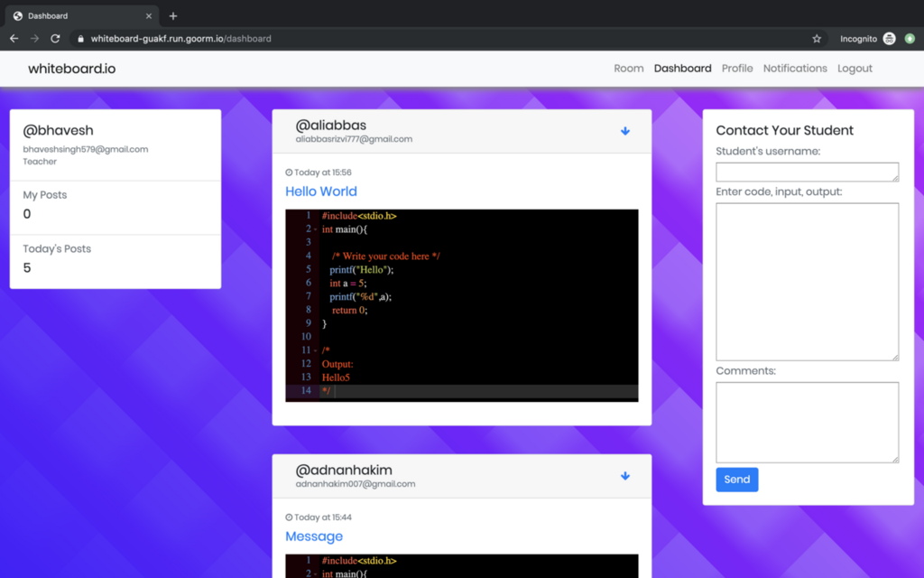This screenshot has width=924, height=578.
Task: Click the browser forward arrow
Action: click(x=35, y=38)
